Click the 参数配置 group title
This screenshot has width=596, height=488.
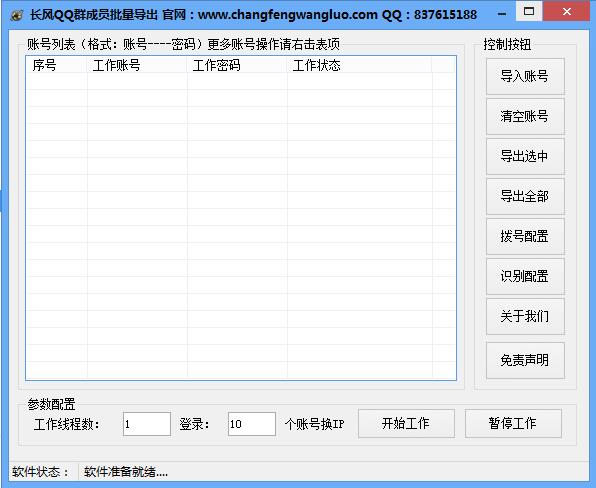(x=51, y=404)
